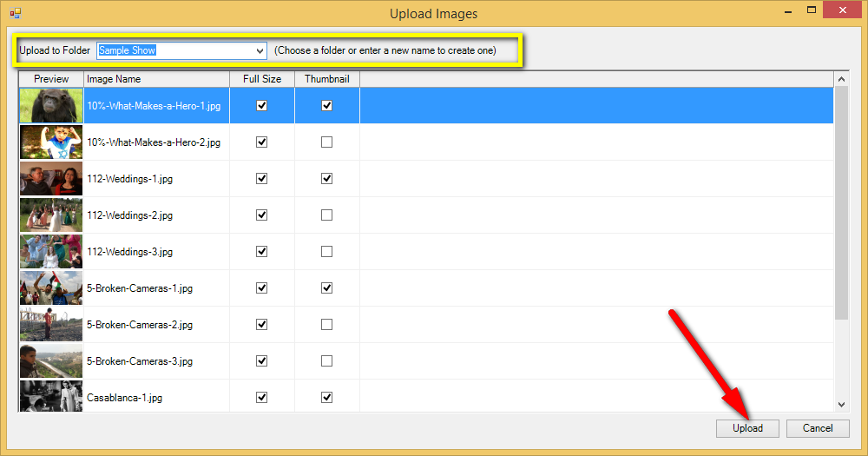The image size is (868, 456).
Task: Uncheck Thumbnail for 10%-What-Makes-a-Hero-1.jpg
Action: (x=326, y=105)
